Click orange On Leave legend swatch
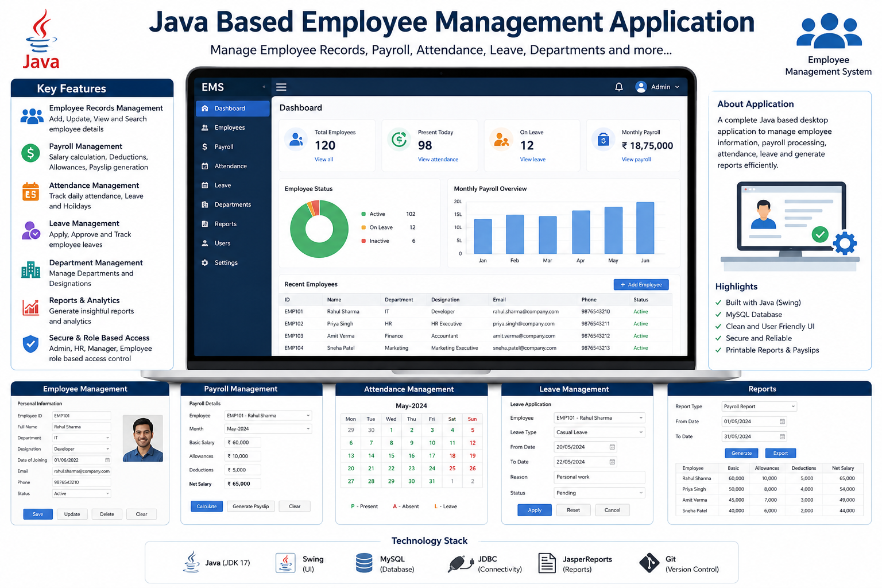The height and width of the screenshot is (588, 882). click(363, 227)
